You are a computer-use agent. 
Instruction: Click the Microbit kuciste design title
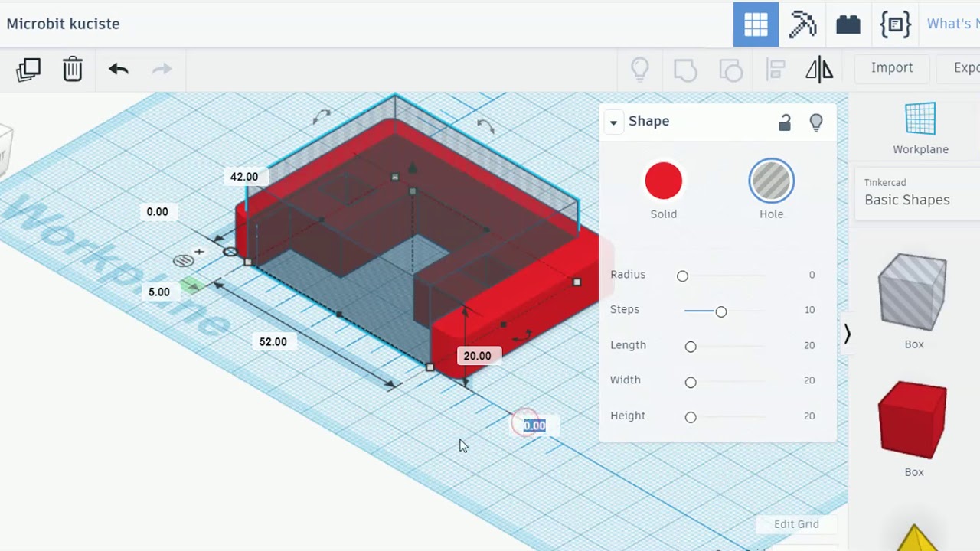click(x=63, y=24)
